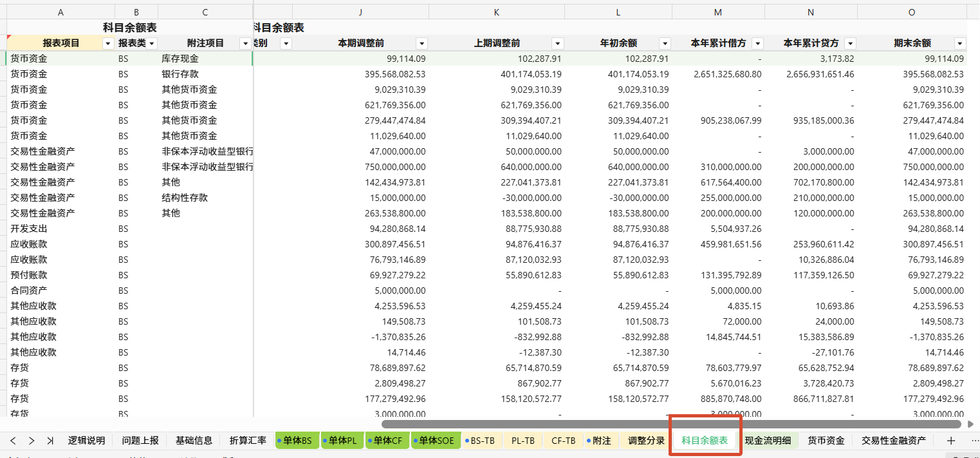Open filter dropdown for 报表项目 column

(x=107, y=43)
